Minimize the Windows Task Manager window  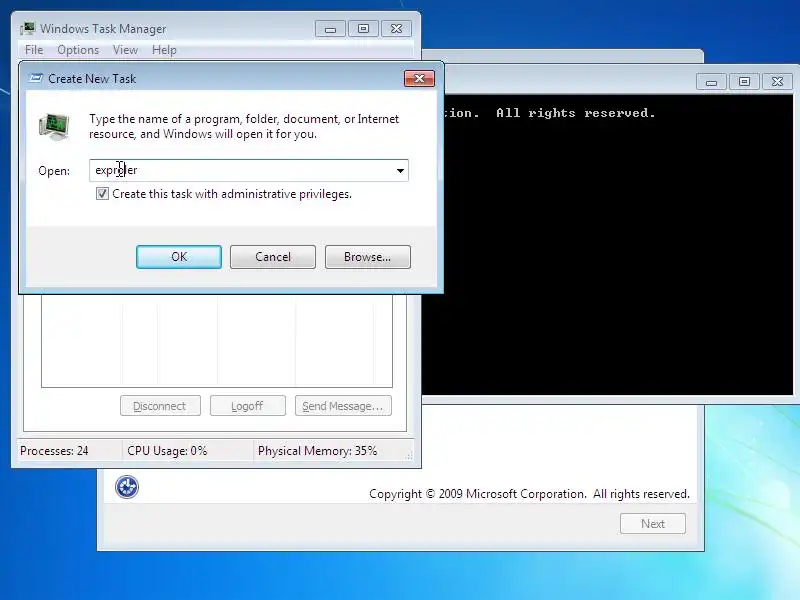pyautogui.click(x=330, y=29)
